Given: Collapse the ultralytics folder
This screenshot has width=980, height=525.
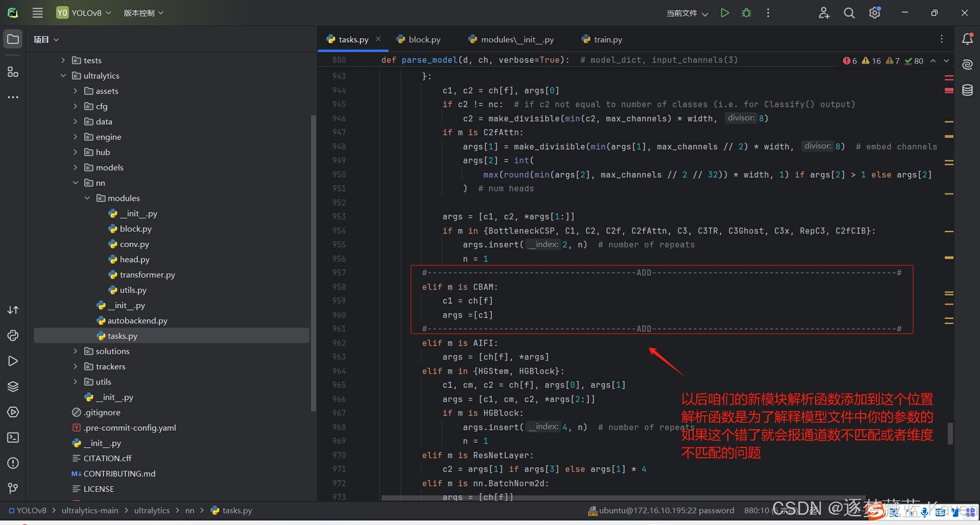Looking at the screenshot, I should click(63, 76).
